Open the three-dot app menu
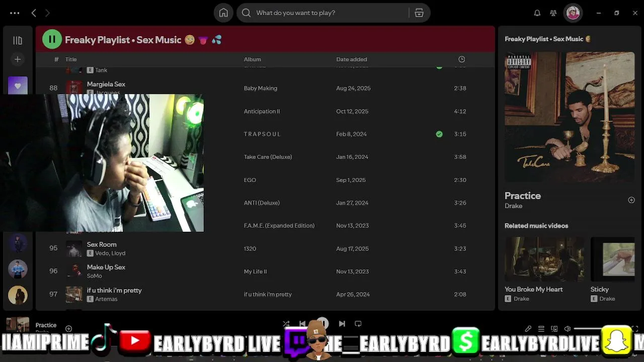The image size is (644, 362). point(15,13)
